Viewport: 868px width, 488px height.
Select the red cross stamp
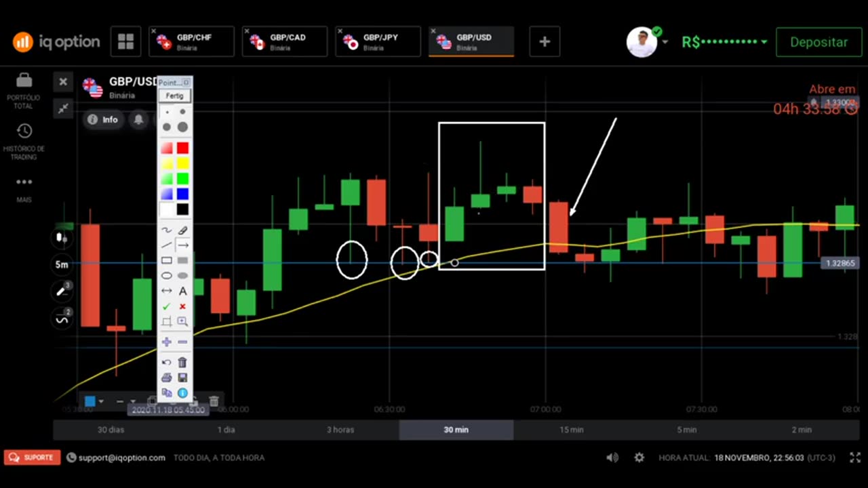182,306
